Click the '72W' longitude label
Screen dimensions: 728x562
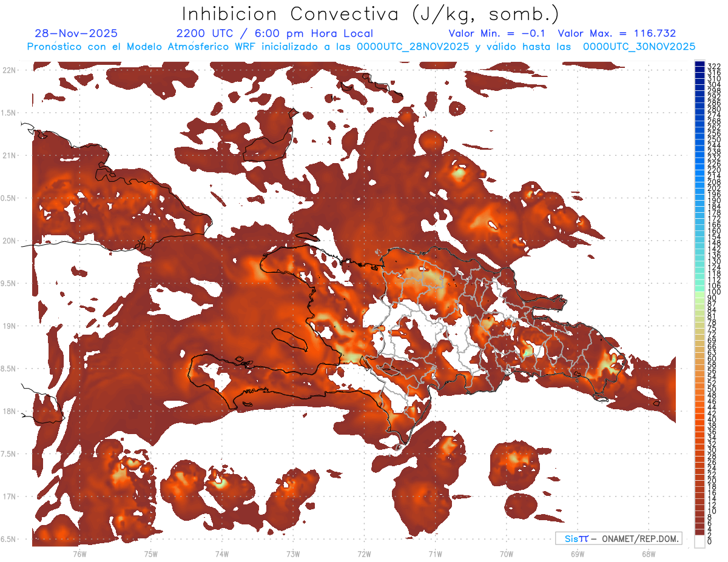[x=364, y=554]
